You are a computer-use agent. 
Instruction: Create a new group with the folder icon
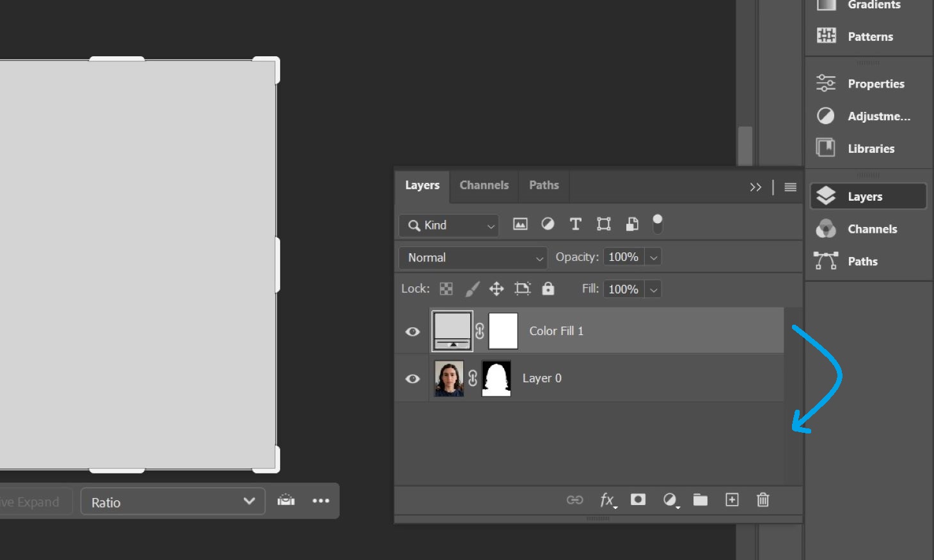point(699,500)
